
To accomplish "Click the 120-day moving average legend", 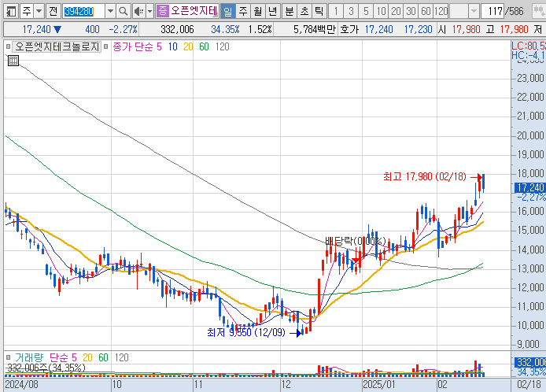I will [x=222, y=46].
